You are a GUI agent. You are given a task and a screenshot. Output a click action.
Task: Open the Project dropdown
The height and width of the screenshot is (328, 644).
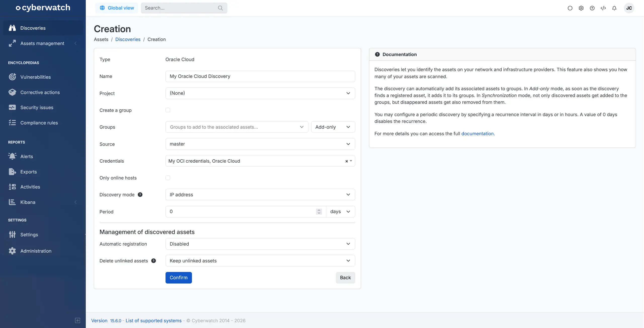(260, 93)
